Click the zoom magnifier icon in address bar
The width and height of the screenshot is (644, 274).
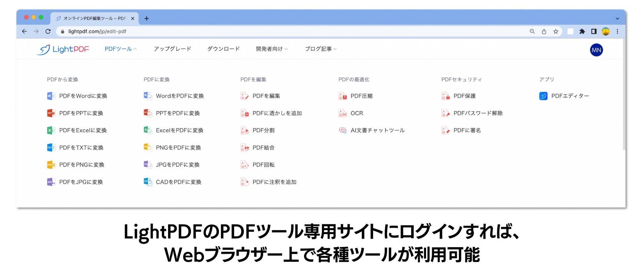tap(532, 31)
